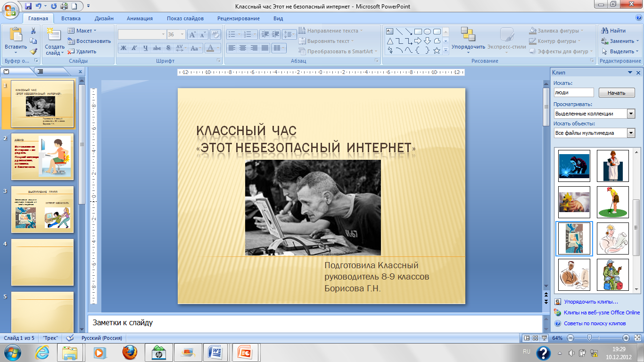Click the Copy icon in clipboard group
Viewport: 644px width, 362px height.
[x=33, y=41]
